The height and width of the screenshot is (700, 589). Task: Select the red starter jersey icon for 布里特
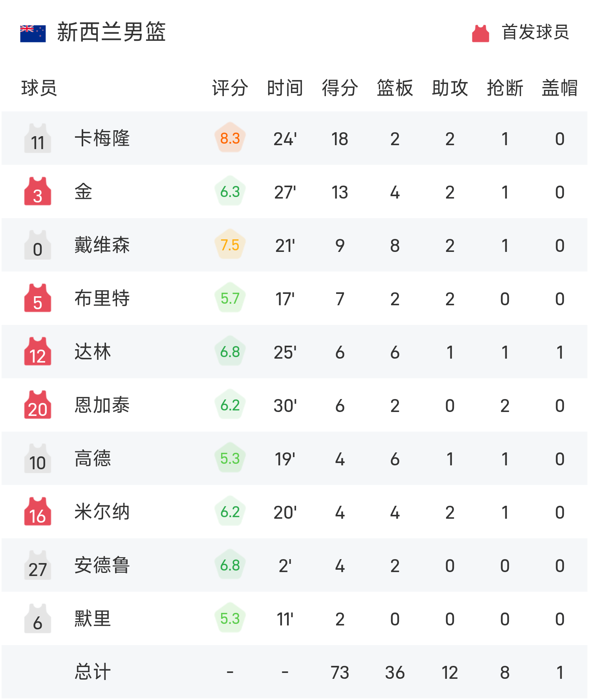[37, 298]
